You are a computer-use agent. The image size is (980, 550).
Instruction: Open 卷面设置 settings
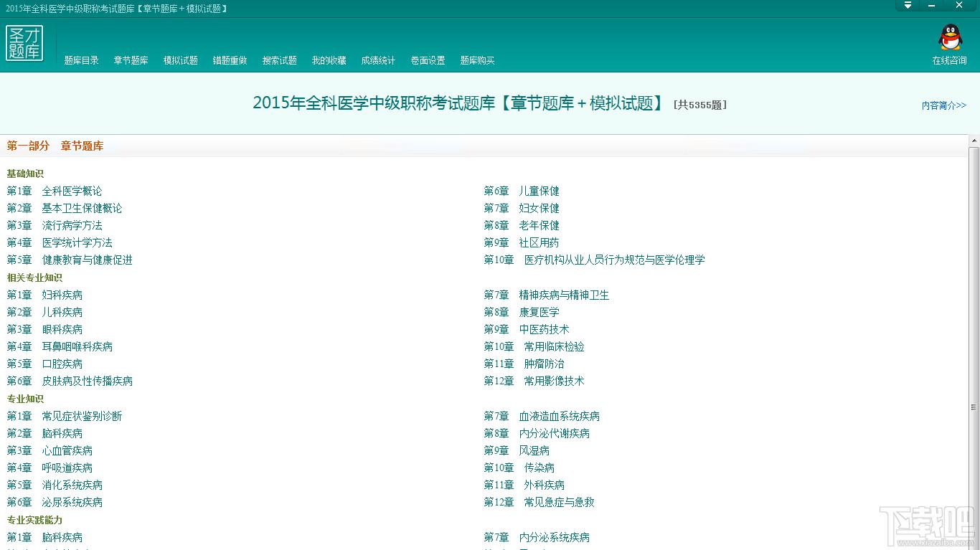point(428,61)
